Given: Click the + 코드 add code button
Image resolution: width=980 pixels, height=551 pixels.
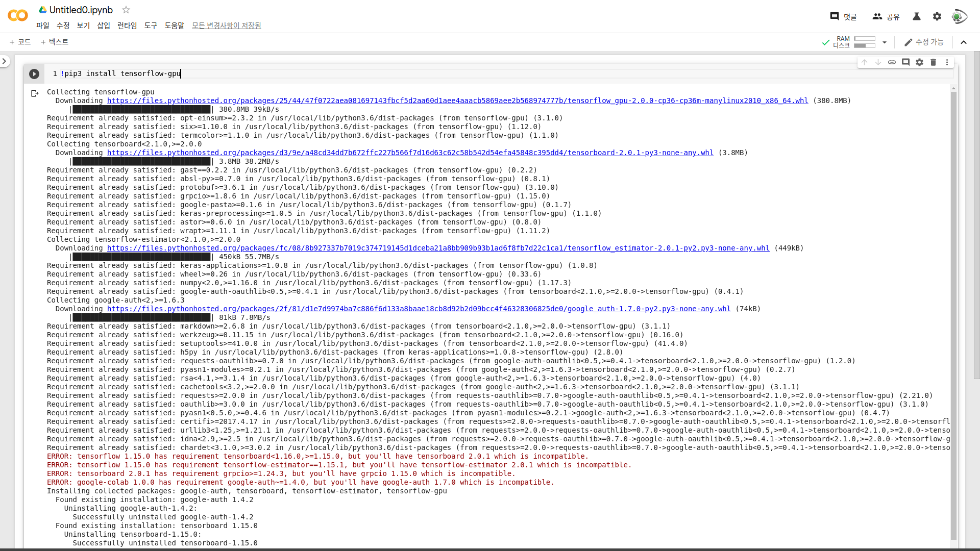Looking at the screenshot, I should (20, 42).
